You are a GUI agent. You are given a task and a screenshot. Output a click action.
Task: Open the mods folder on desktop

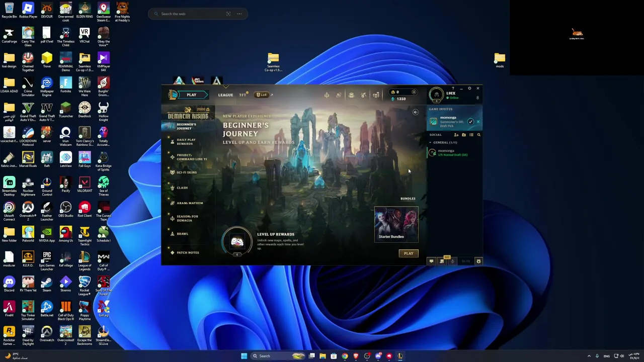click(500, 60)
